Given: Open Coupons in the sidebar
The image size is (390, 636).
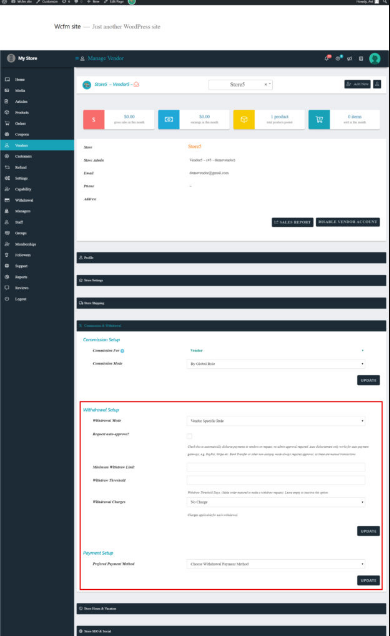Looking at the screenshot, I should (x=22, y=134).
